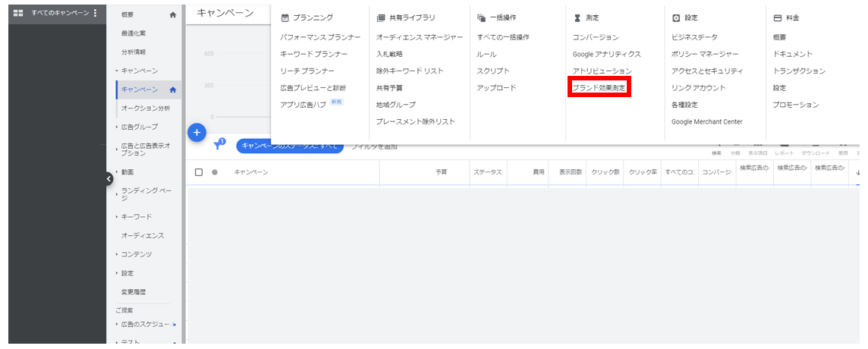Click the hourglass icon beside 測定 heading
This screenshot has height=349, width=868.
(577, 17)
